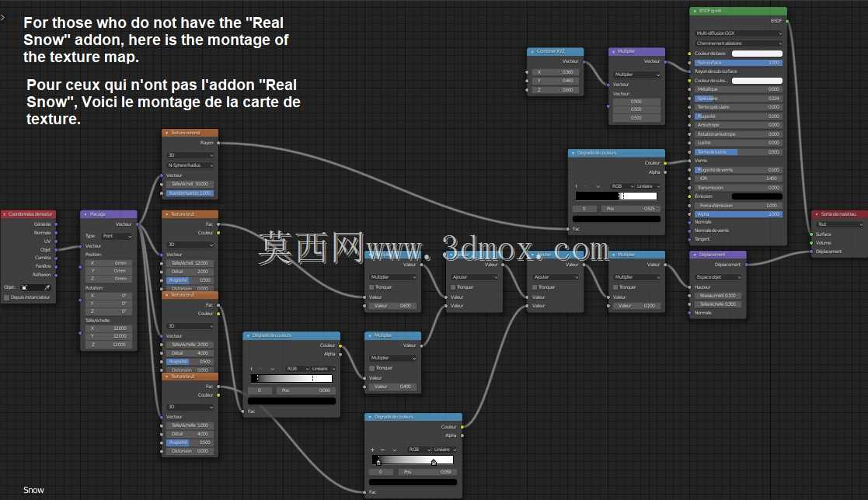Click the Spéculaire slider in BSDF node

tap(738, 99)
